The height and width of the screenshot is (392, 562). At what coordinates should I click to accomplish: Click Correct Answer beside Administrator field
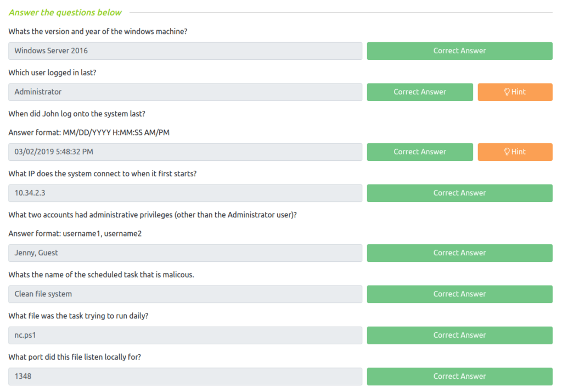(x=420, y=92)
